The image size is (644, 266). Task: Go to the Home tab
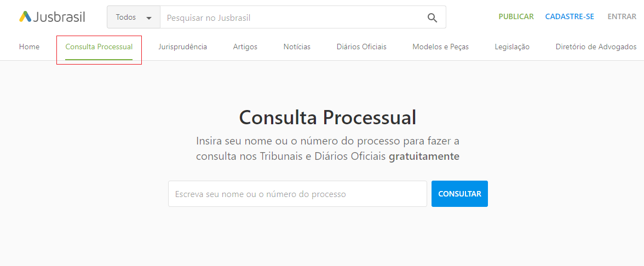(x=29, y=47)
